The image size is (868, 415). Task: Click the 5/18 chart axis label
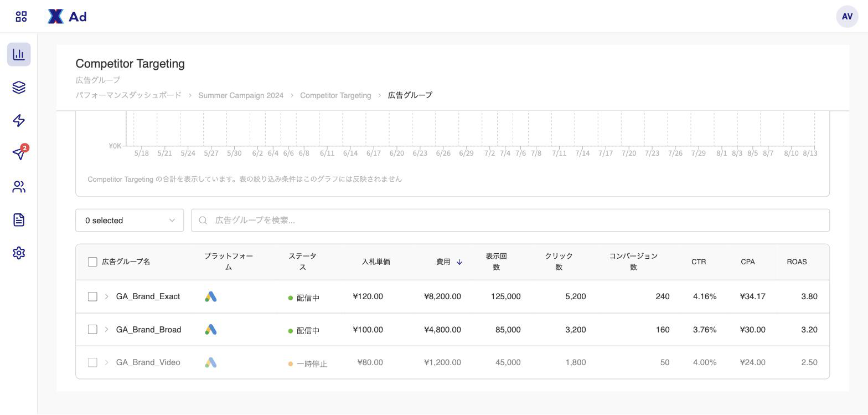click(141, 153)
